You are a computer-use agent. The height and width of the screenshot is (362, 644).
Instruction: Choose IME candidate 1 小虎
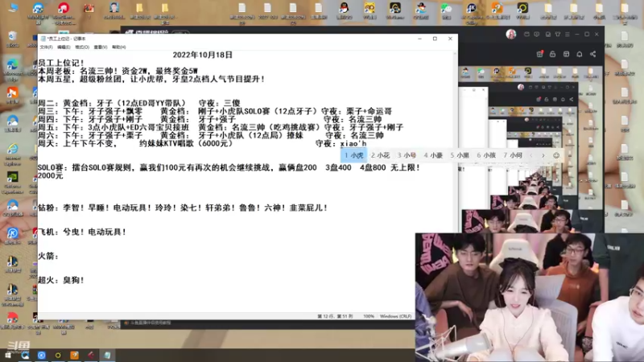[353, 155]
